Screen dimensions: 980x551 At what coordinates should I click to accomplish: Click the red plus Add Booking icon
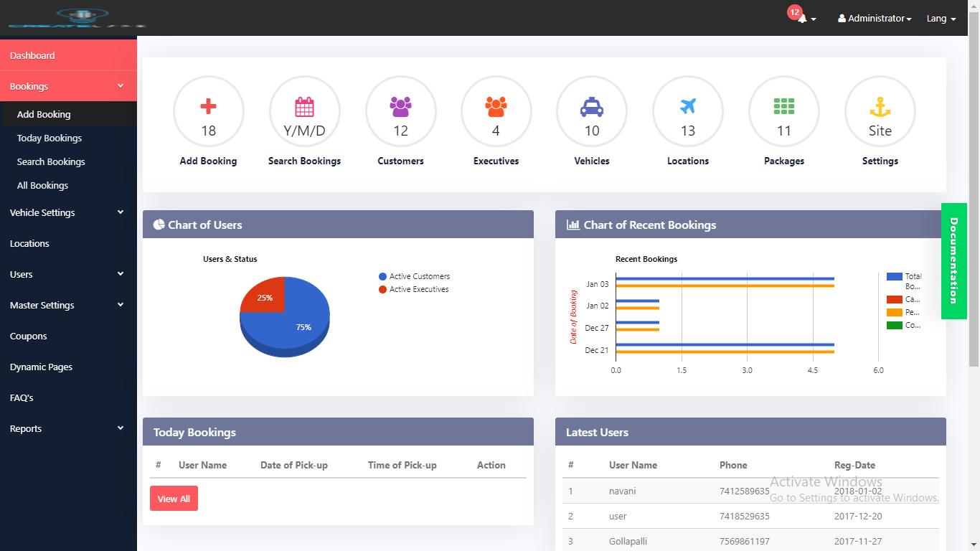(x=208, y=108)
